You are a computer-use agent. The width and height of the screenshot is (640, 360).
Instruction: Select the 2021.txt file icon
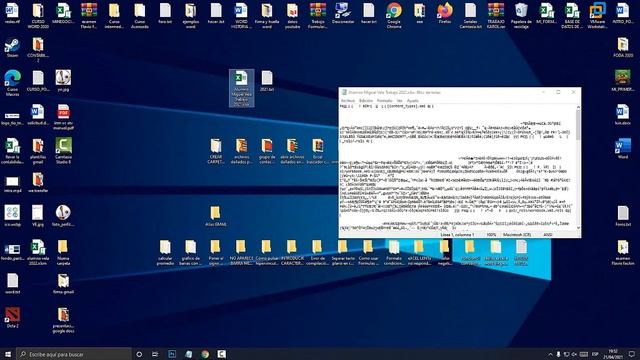(x=267, y=81)
